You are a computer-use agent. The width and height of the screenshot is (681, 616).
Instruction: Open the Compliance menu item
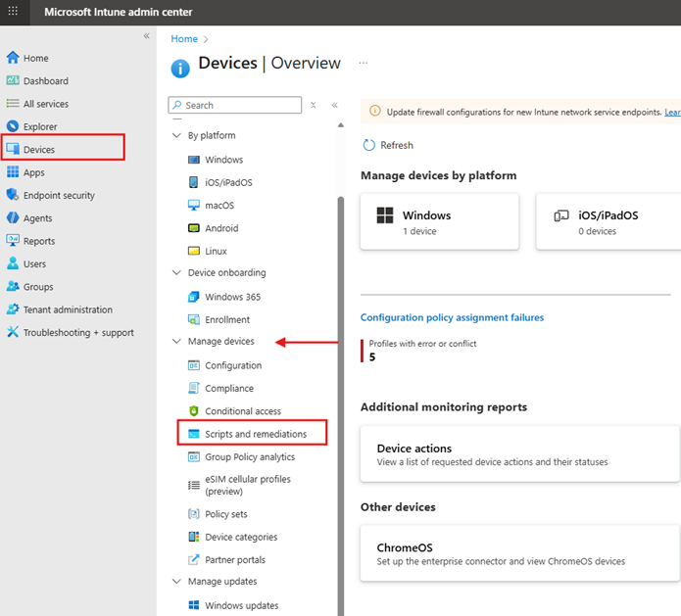[x=229, y=388]
